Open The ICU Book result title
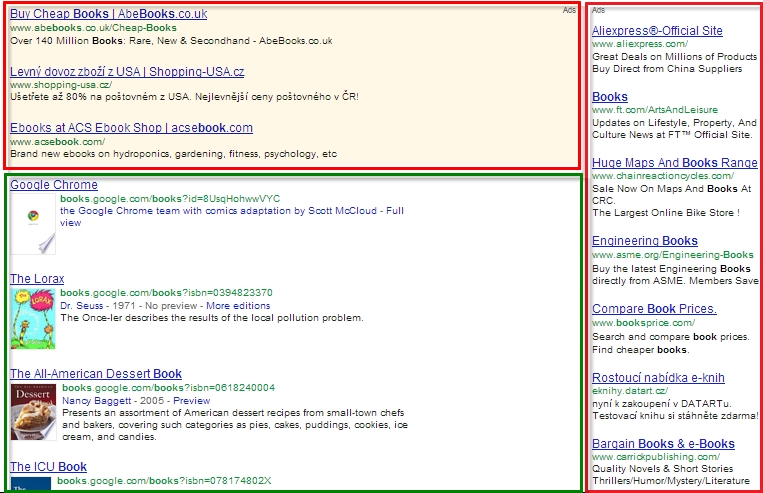The width and height of the screenshot is (763, 493). 48,466
